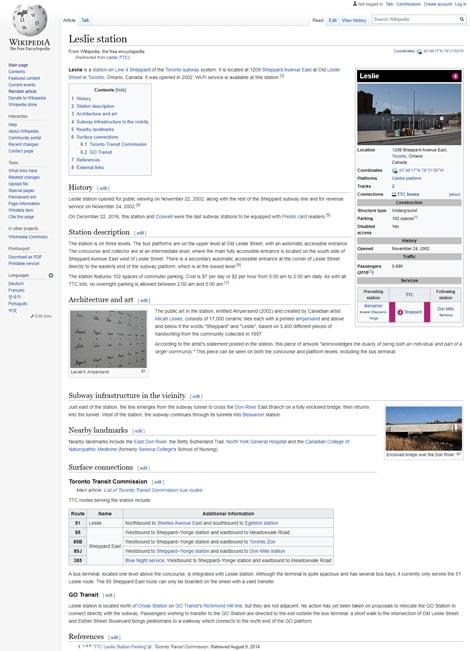Go to preceding station Bessarion in infobox
Screen dimensions: 470x651
[x=373, y=306]
